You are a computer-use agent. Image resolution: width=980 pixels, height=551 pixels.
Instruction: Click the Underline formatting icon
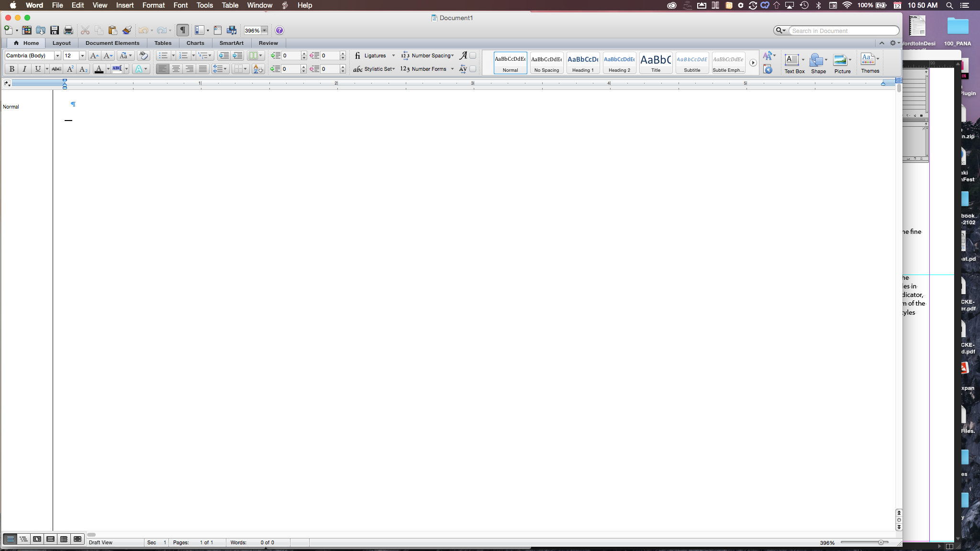36,68
